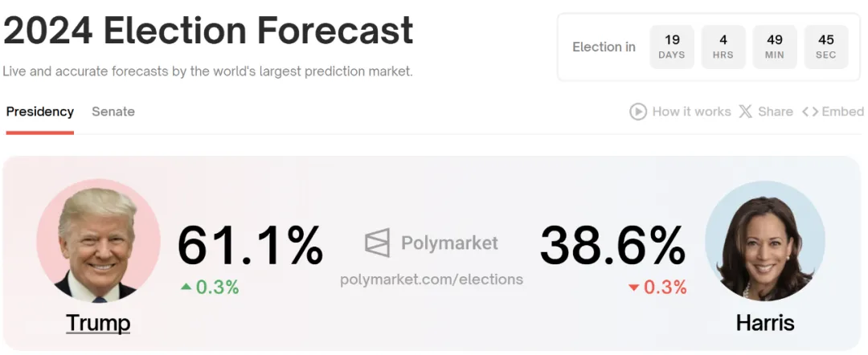Click the Polymarket logo icon
The width and height of the screenshot is (868, 355).
(x=377, y=243)
